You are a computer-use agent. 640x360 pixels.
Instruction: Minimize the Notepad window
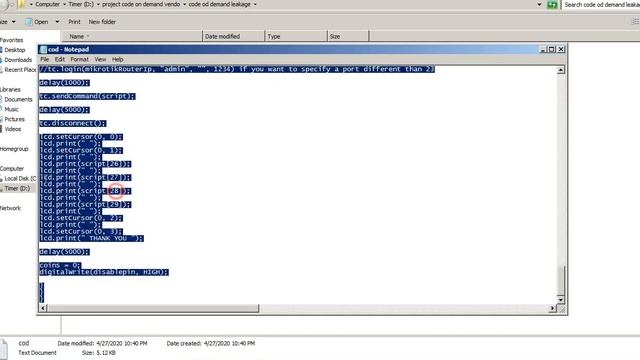click(543, 49)
